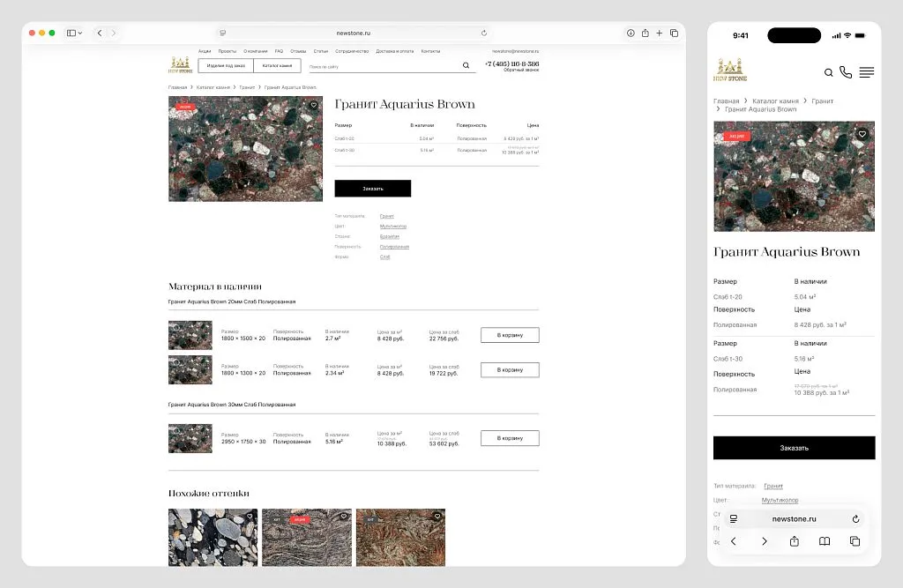The height and width of the screenshot is (588, 903).
Task: Open bookmarks book icon in mobile Safari bar
Action: pos(825,541)
